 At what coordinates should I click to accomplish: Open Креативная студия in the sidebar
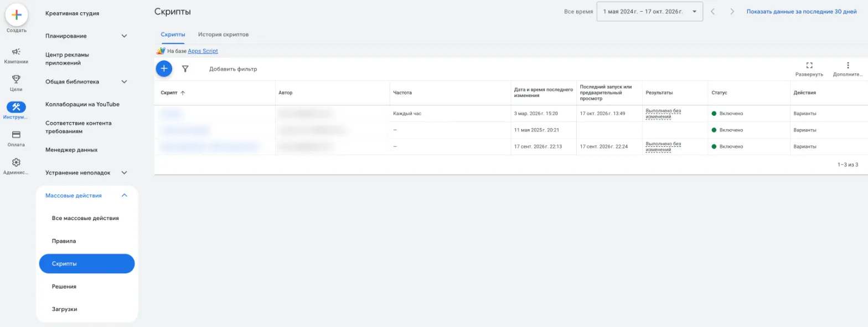72,13
